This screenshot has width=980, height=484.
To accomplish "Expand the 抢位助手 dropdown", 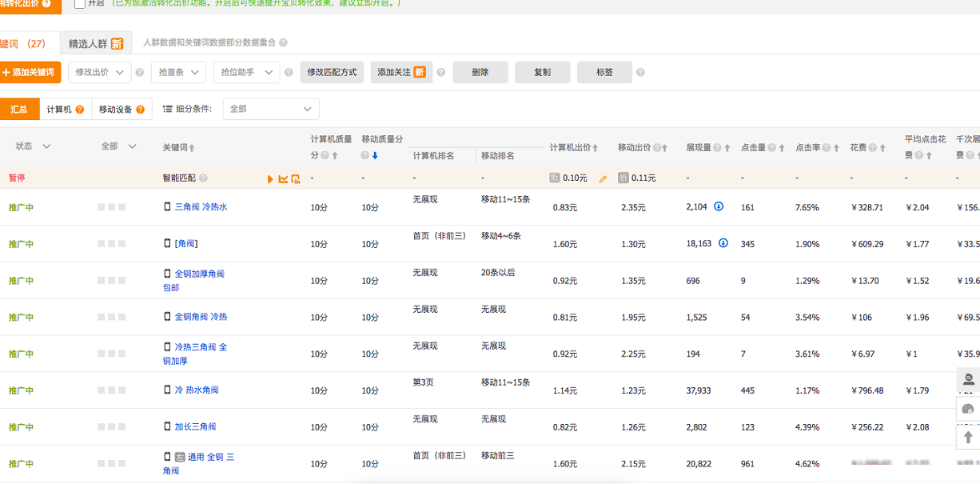I will point(246,72).
